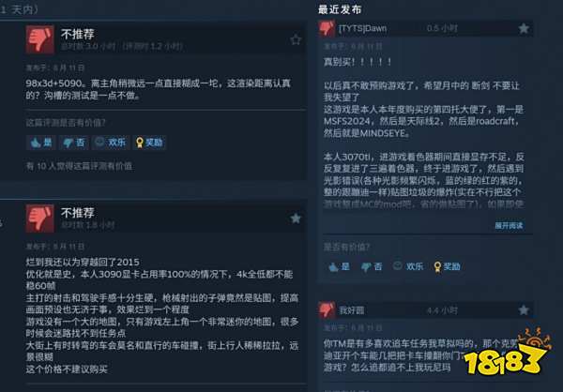Screen dimensions: 563x392
Task: Click the thumbs-down avatar beside [TYTS]Dawn
Action: click(327, 28)
